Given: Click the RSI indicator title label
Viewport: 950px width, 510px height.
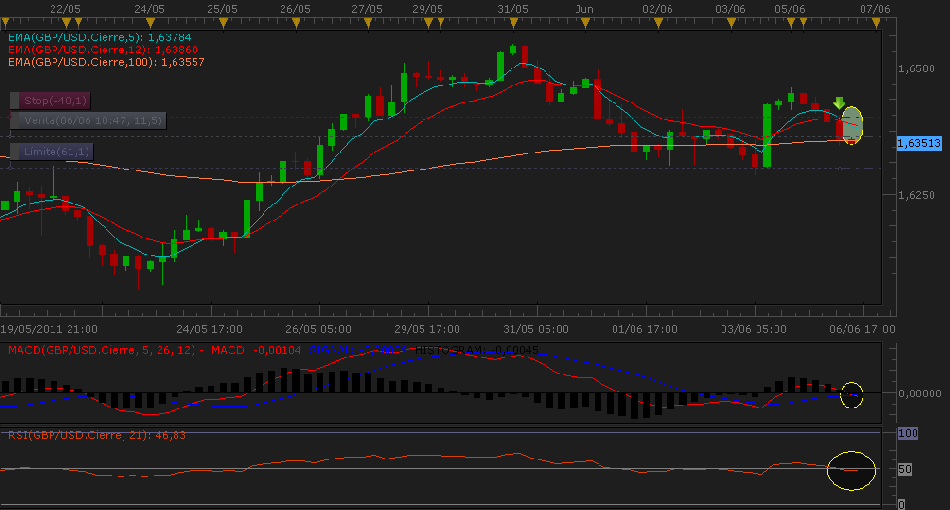Looking at the screenshot, I should 96,435.
